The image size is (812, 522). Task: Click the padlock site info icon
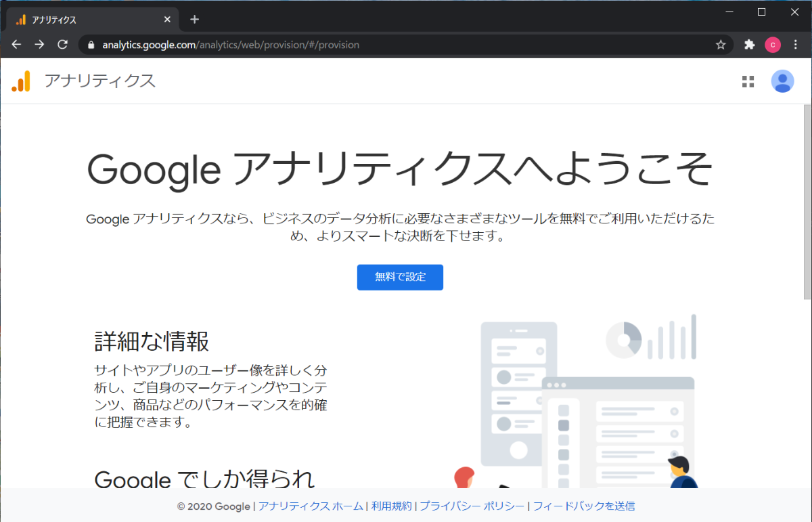(x=91, y=45)
